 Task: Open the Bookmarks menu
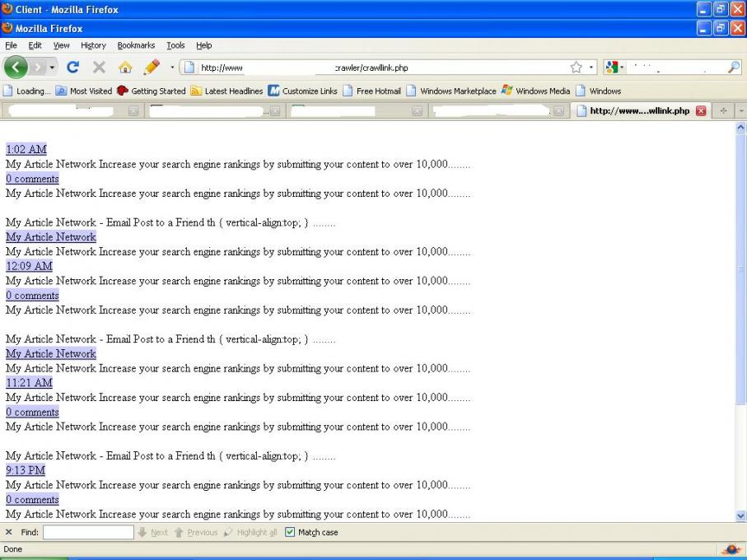pos(136,45)
